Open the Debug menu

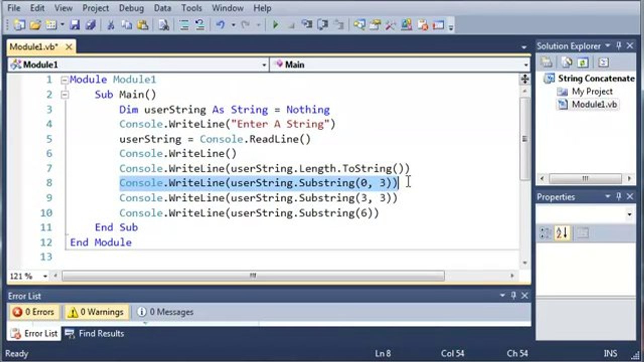coord(131,8)
